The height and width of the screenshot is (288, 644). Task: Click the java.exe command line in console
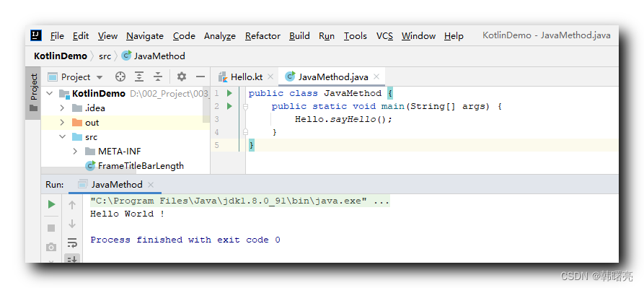pyautogui.click(x=240, y=201)
